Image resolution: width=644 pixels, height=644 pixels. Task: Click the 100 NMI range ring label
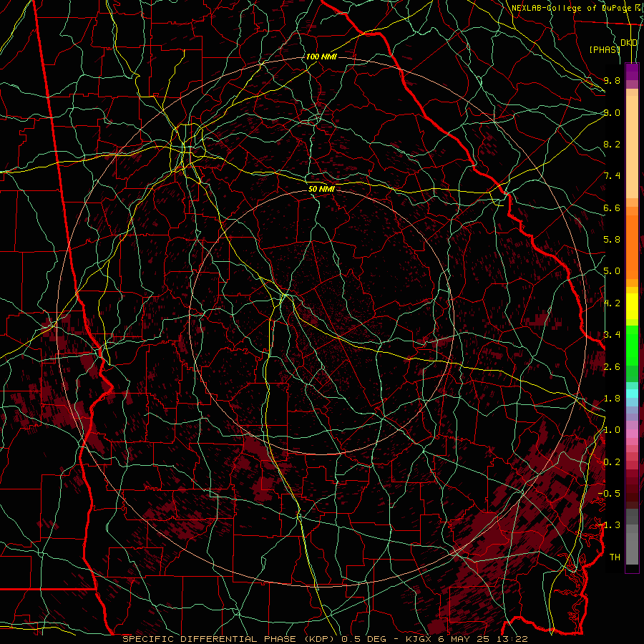coord(321,57)
